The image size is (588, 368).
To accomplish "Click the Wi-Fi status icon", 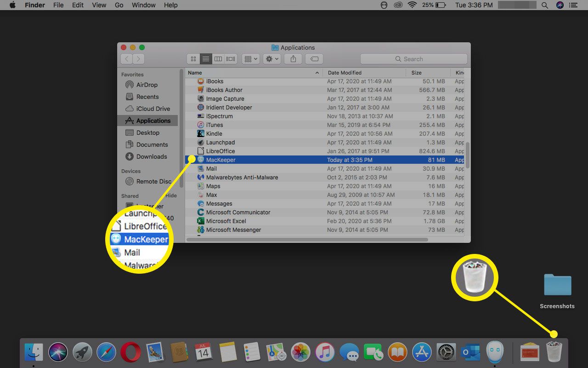I will pyautogui.click(x=412, y=5).
